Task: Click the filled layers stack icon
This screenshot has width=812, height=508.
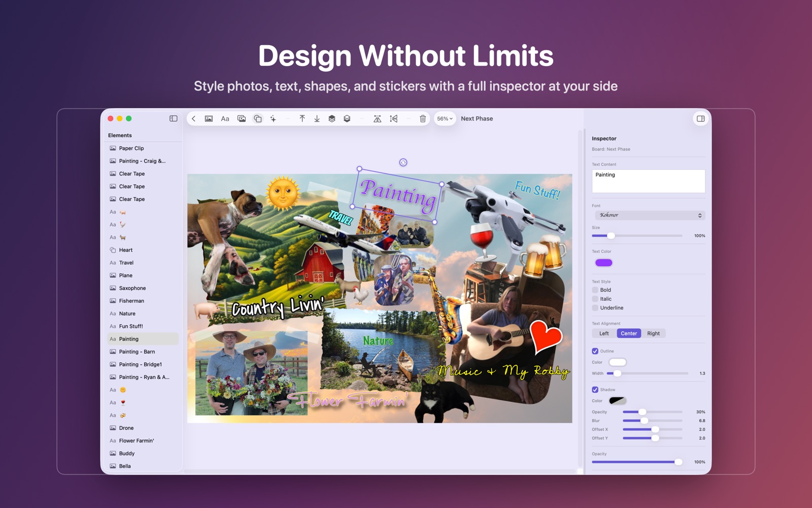Action: pos(331,119)
